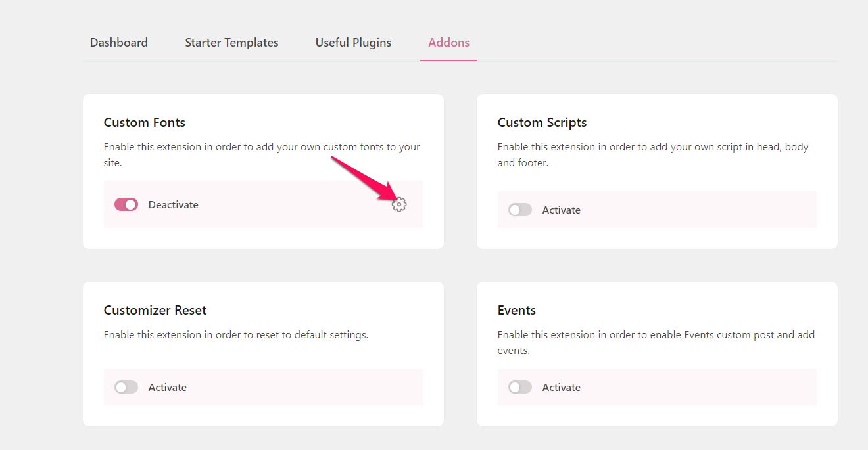
Task: Select the Custom Fonts card heading
Action: [x=144, y=122]
